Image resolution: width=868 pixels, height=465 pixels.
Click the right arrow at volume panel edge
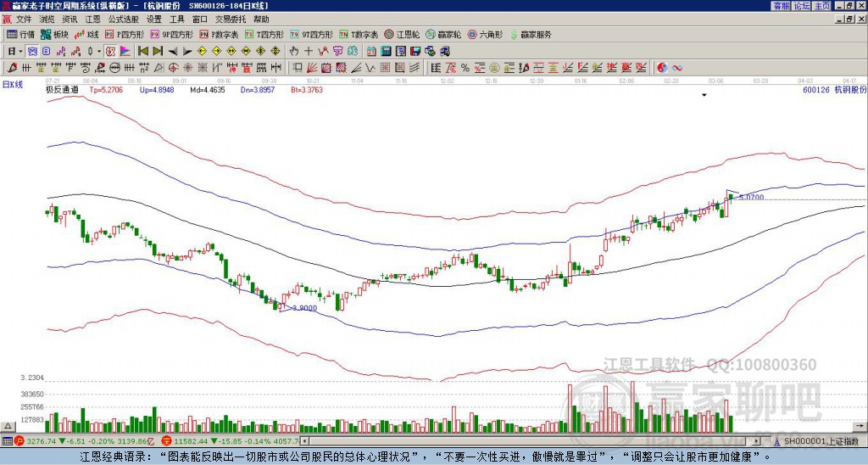[860, 426]
